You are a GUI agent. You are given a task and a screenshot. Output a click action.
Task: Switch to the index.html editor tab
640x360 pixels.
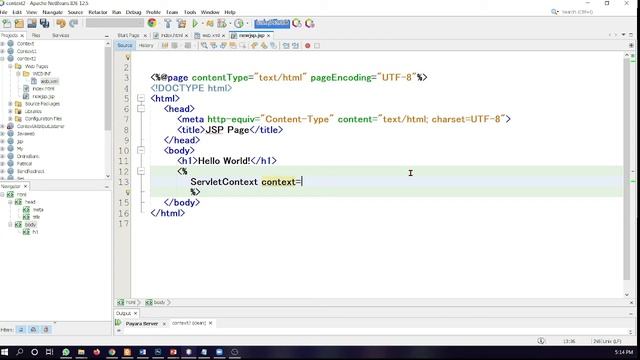coord(171,36)
